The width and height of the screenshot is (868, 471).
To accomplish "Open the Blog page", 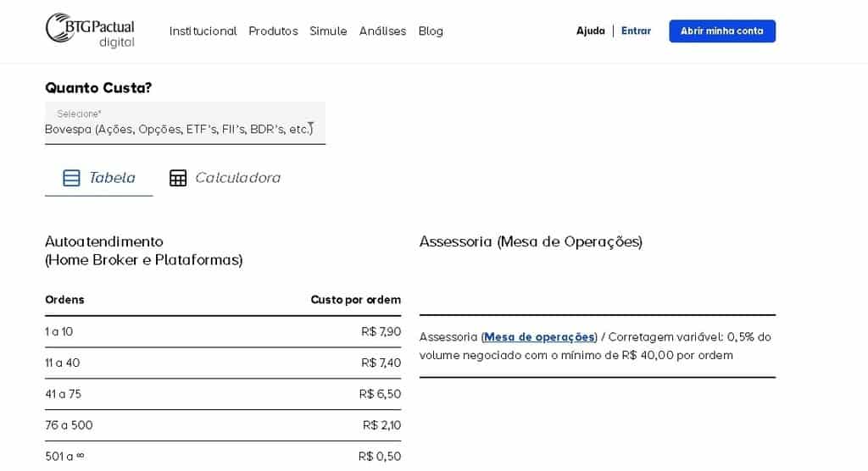I will (x=431, y=31).
